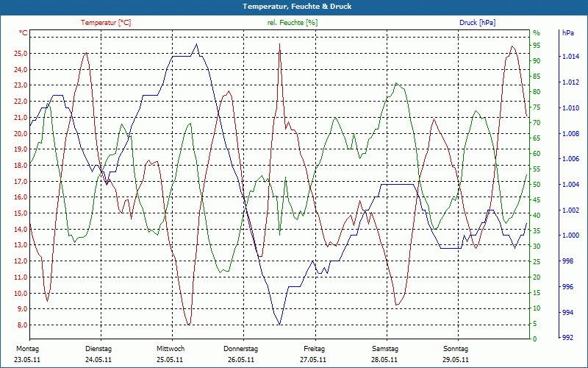Viewport: 588px width, 368px height.
Task: Click the '10,0' temperature axis value
Action: click(21, 293)
